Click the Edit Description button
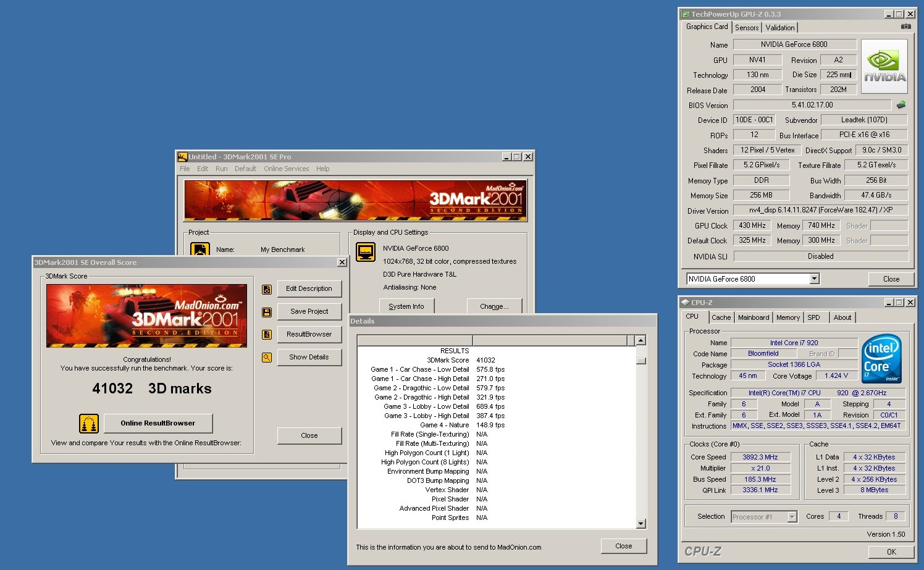The width and height of the screenshot is (924, 570). [x=309, y=288]
